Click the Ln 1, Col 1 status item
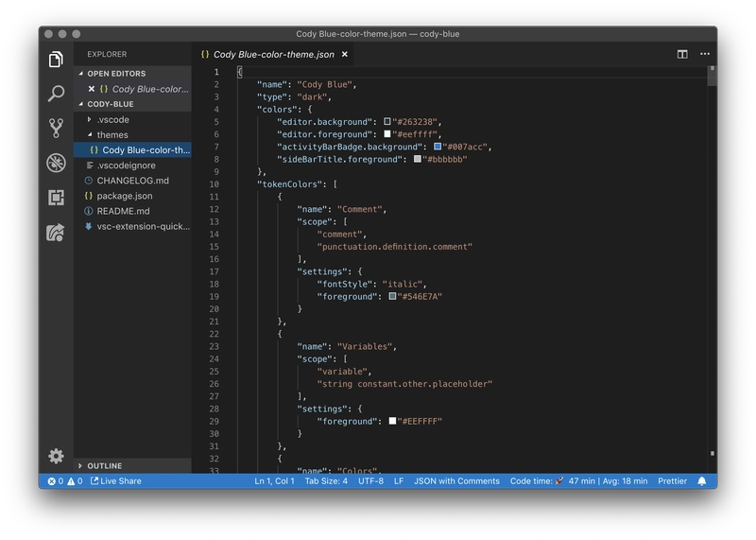756x540 pixels. [x=274, y=481]
